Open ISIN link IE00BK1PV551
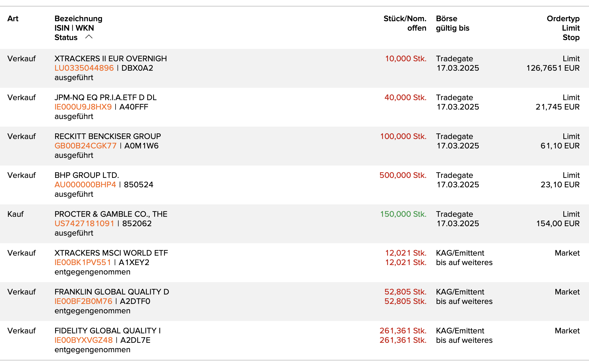589x364 pixels. (83, 262)
